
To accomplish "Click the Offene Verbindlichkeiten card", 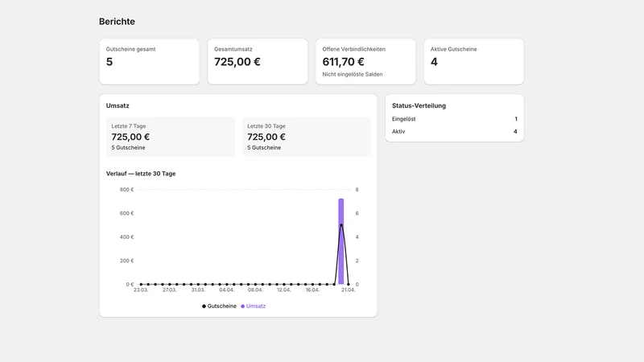I will click(365, 62).
